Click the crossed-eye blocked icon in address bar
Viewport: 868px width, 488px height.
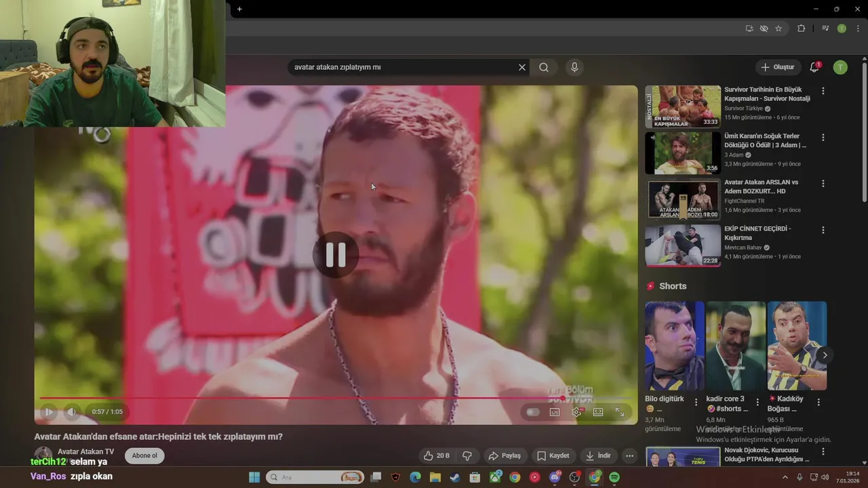pyautogui.click(x=764, y=28)
